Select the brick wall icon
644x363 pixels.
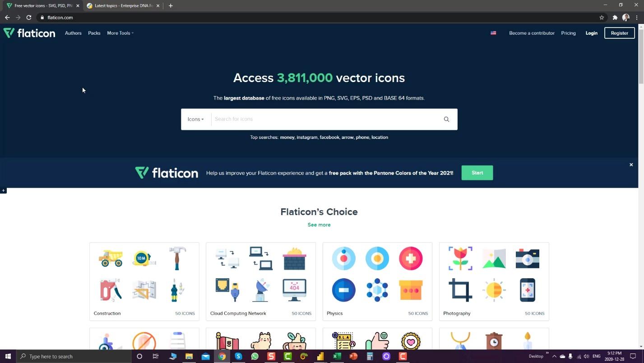(x=294, y=258)
